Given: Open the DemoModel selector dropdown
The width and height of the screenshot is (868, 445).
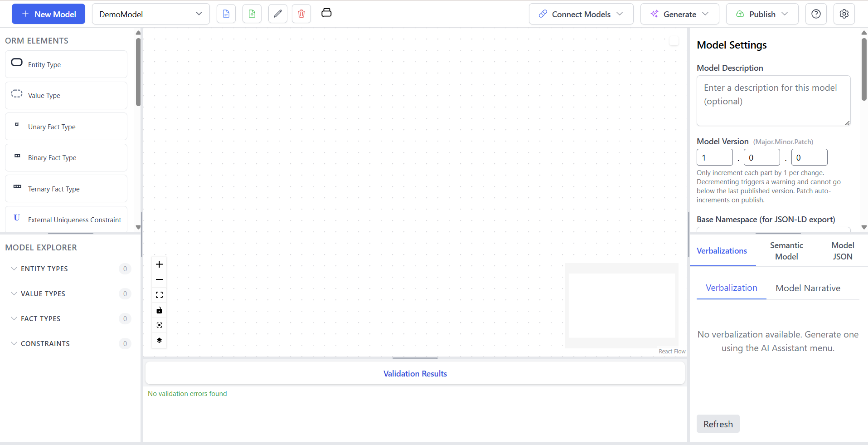Looking at the screenshot, I should (x=151, y=14).
